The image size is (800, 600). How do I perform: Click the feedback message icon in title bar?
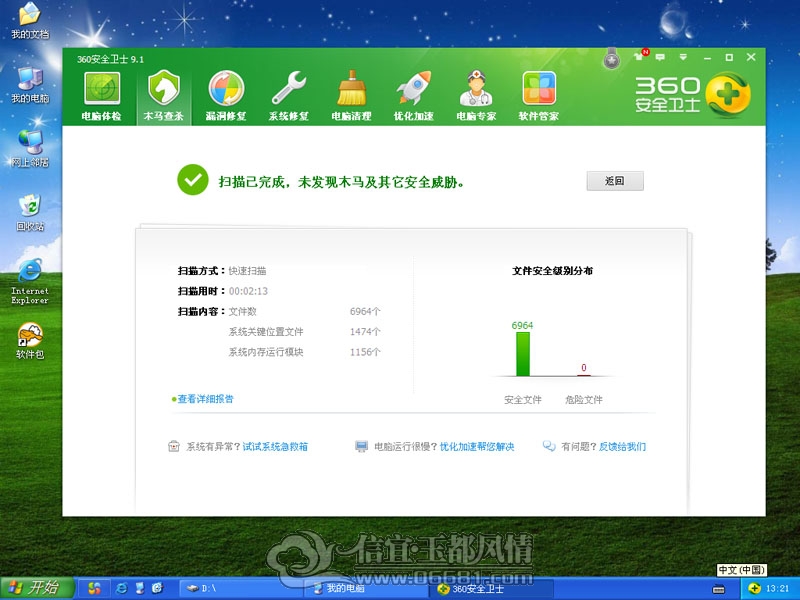[x=662, y=57]
